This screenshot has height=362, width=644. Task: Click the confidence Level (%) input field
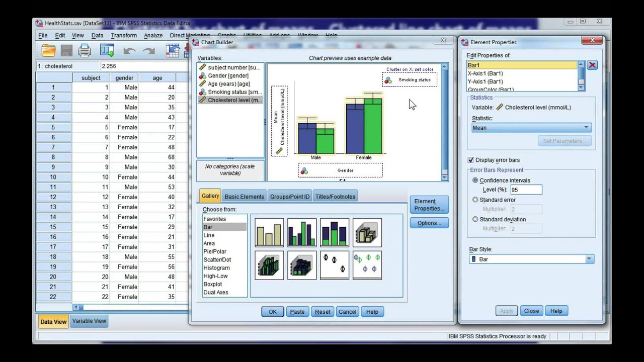point(526,190)
